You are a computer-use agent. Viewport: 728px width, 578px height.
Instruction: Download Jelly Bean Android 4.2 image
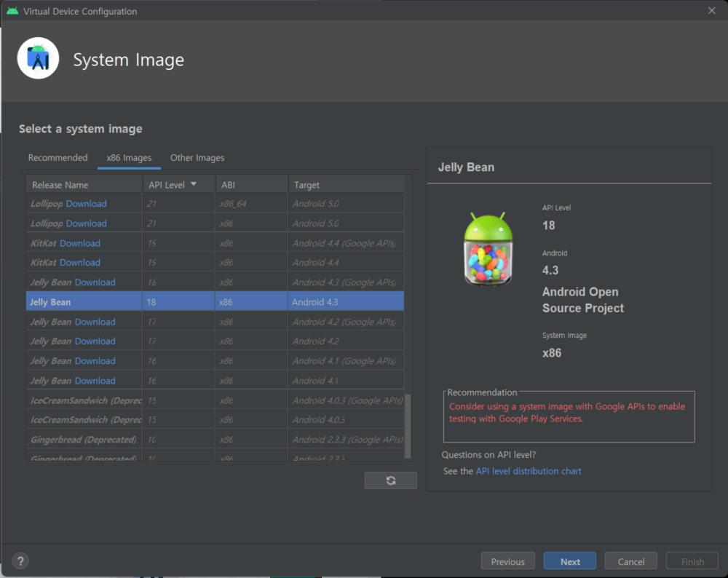pyautogui.click(x=95, y=341)
